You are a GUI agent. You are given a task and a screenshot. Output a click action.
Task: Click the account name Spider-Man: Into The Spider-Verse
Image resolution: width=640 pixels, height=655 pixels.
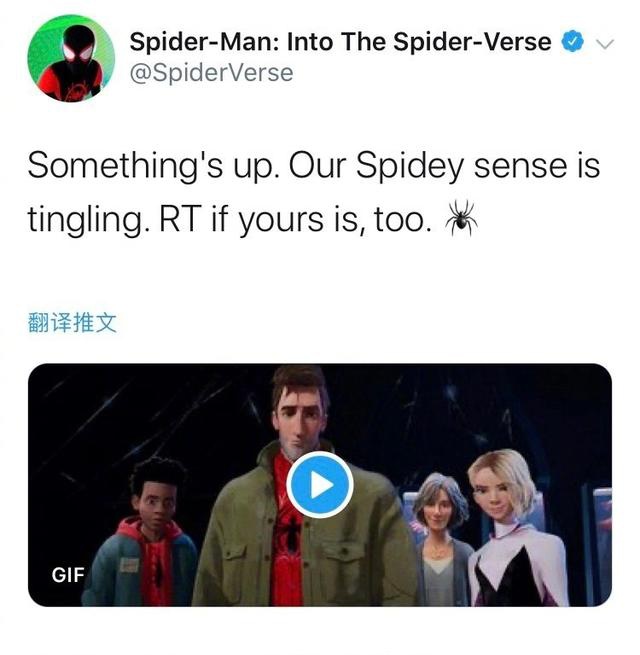tap(340, 42)
